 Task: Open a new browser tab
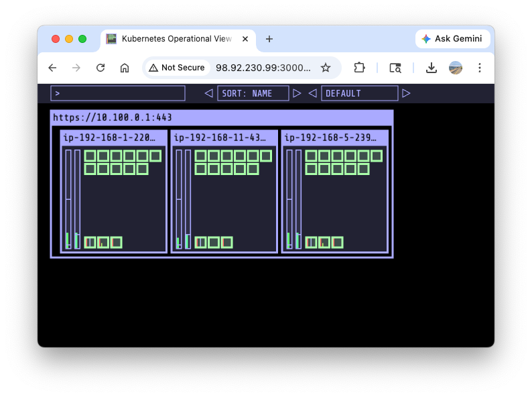(269, 39)
